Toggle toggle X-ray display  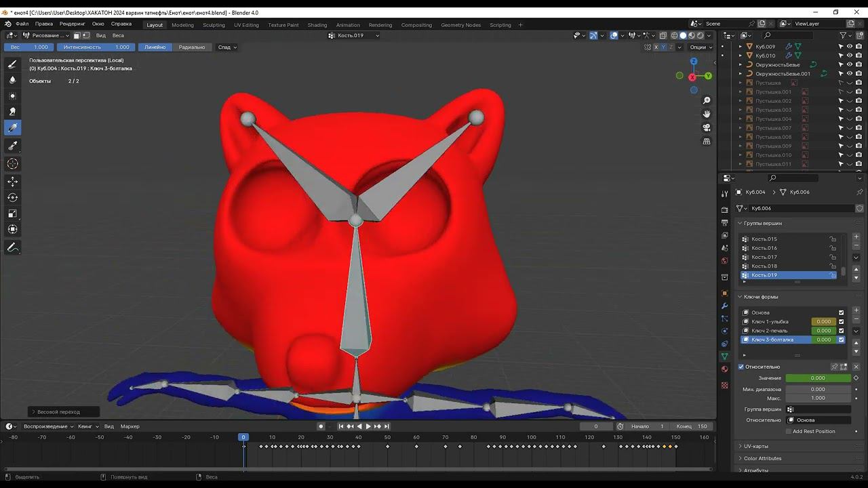(x=663, y=35)
